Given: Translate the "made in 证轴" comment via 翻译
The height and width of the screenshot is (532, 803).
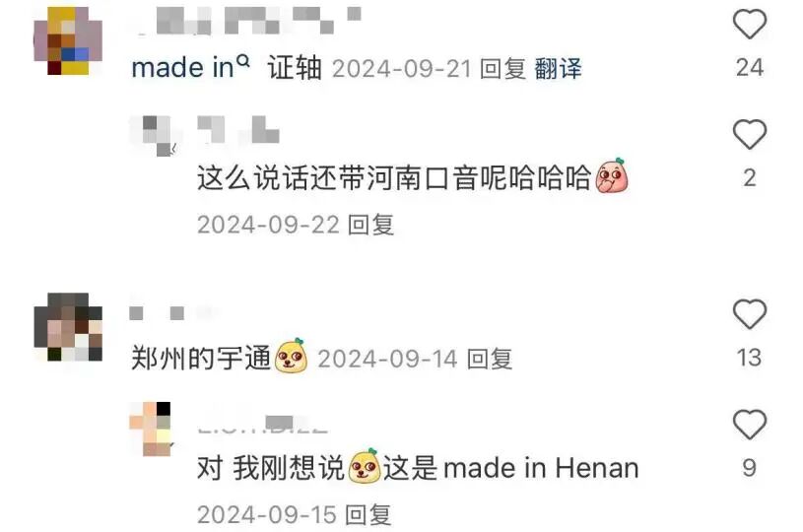Looking at the screenshot, I should [559, 69].
